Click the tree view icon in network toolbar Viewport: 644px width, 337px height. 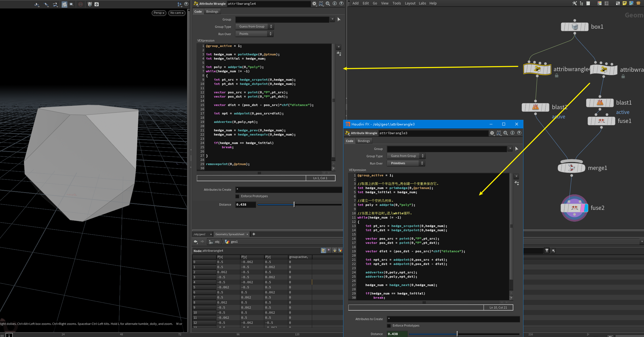coord(581,3)
